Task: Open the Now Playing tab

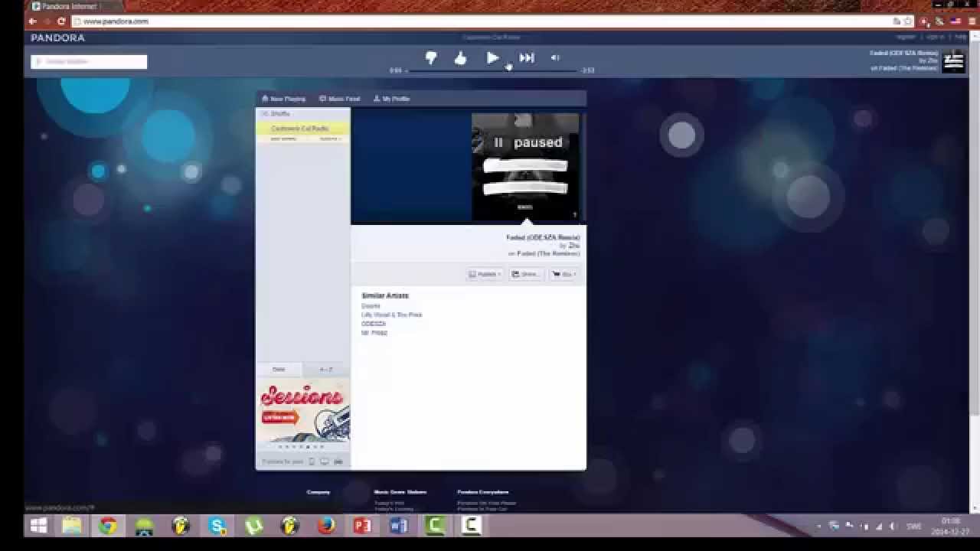Action: pos(283,99)
